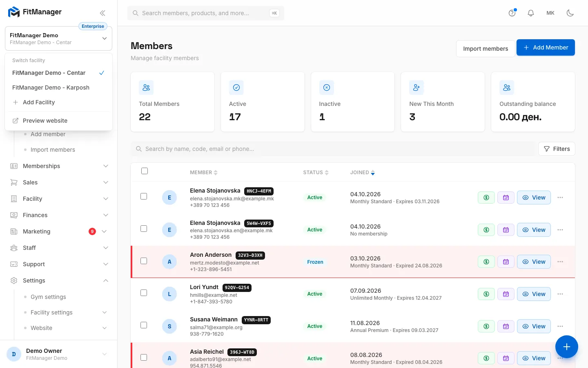Collapse the Settings sidebar section
Viewport: 588px width, 368px height.
coord(59,280)
